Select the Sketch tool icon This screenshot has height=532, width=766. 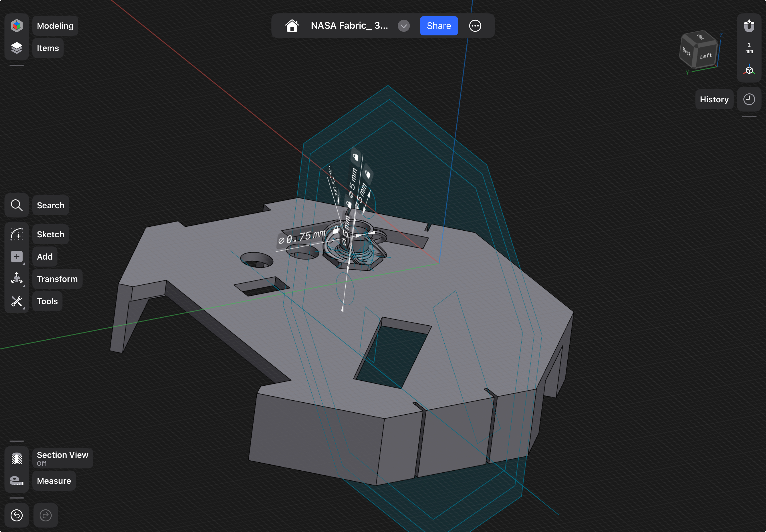tap(16, 234)
